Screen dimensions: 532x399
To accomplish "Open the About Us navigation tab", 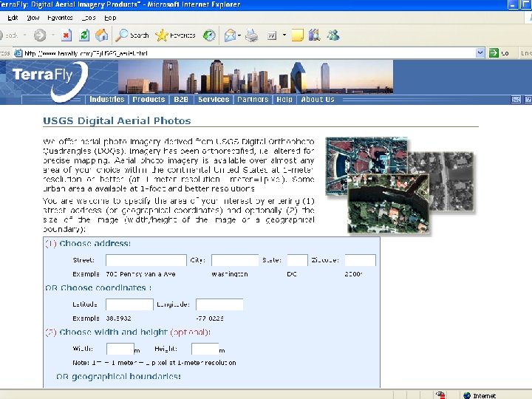I will coord(318,100).
